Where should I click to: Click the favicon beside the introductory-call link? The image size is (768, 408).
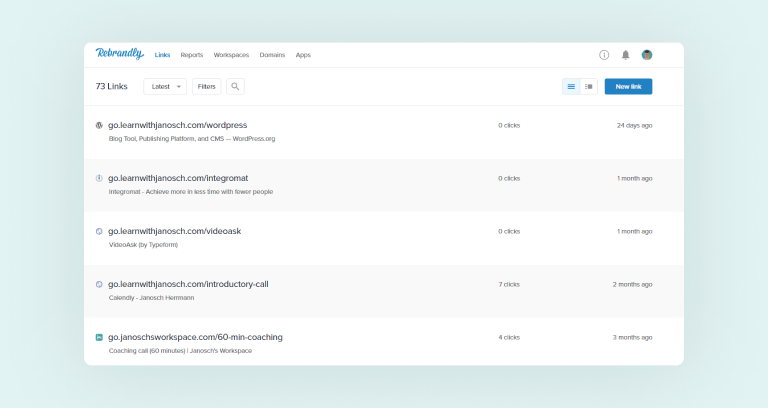click(99, 284)
